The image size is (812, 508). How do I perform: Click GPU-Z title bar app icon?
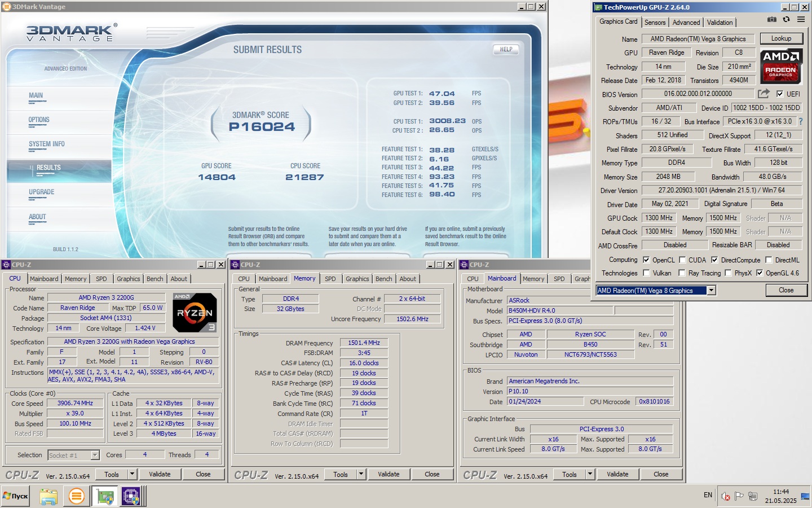click(x=599, y=7)
